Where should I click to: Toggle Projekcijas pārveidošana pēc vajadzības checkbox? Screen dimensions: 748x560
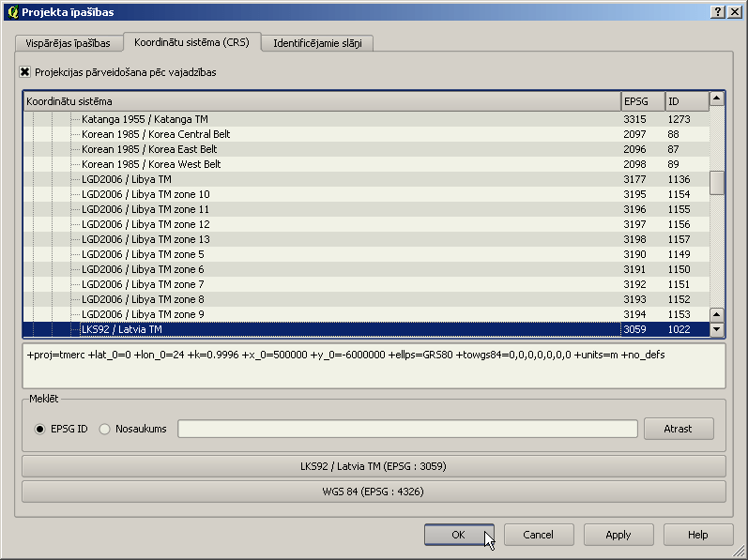24,72
